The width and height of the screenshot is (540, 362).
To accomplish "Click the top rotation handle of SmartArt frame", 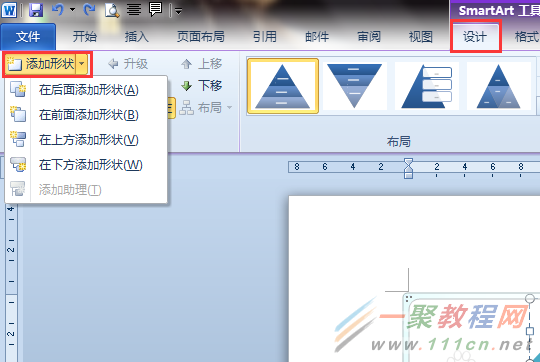I will click(x=530, y=298).
